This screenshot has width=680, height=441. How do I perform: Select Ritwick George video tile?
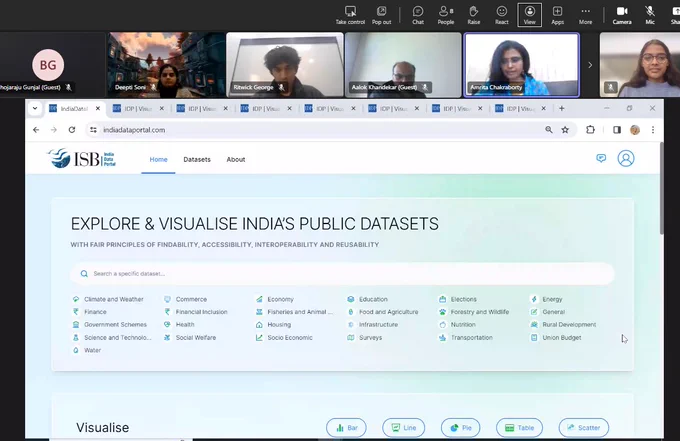click(285, 65)
